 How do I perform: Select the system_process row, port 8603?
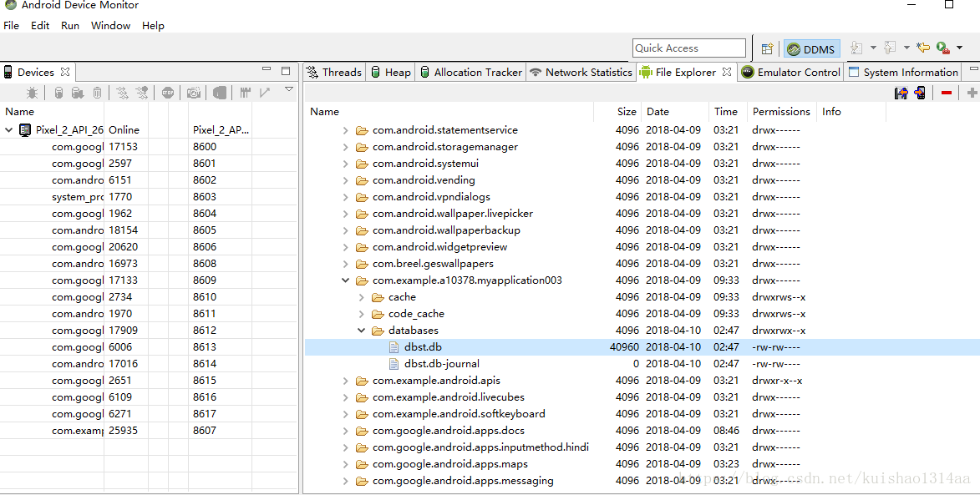pyautogui.click(x=149, y=197)
